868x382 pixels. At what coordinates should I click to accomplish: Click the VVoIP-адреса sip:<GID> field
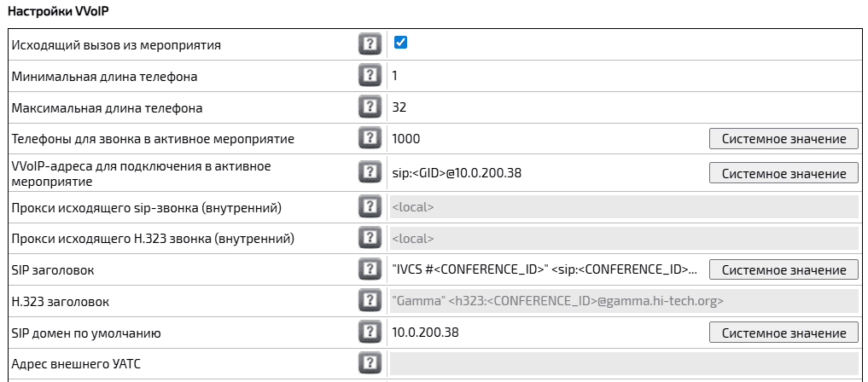pyautogui.click(x=547, y=174)
